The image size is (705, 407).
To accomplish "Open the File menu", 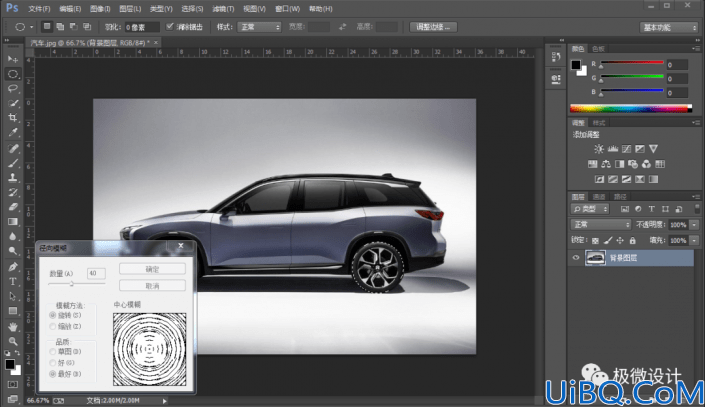I will pyautogui.click(x=39, y=9).
